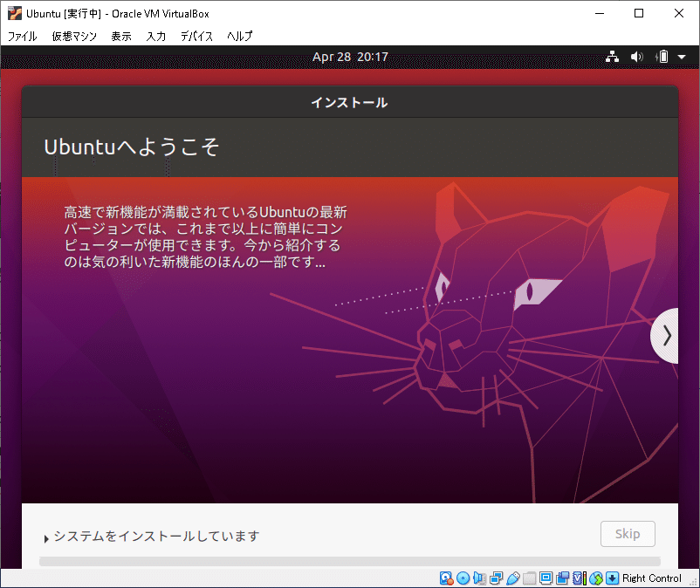Click the CPU virtualization V icon

(x=579, y=578)
